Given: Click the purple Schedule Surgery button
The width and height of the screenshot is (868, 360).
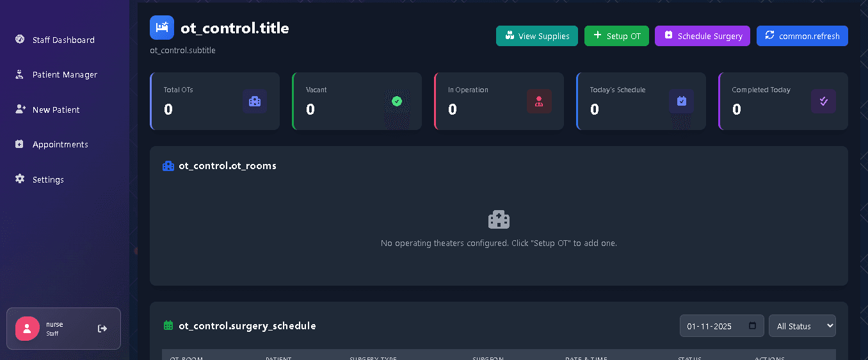Looking at the screenshot, I should pyautogui.click(x=702, y=36).
